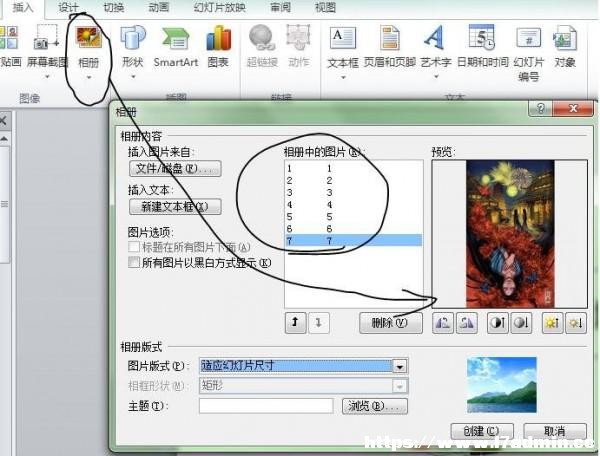Choose the WordArt (艺术字) icon
The height and width of the screenshot is (456, 600).
click(435, 37)
